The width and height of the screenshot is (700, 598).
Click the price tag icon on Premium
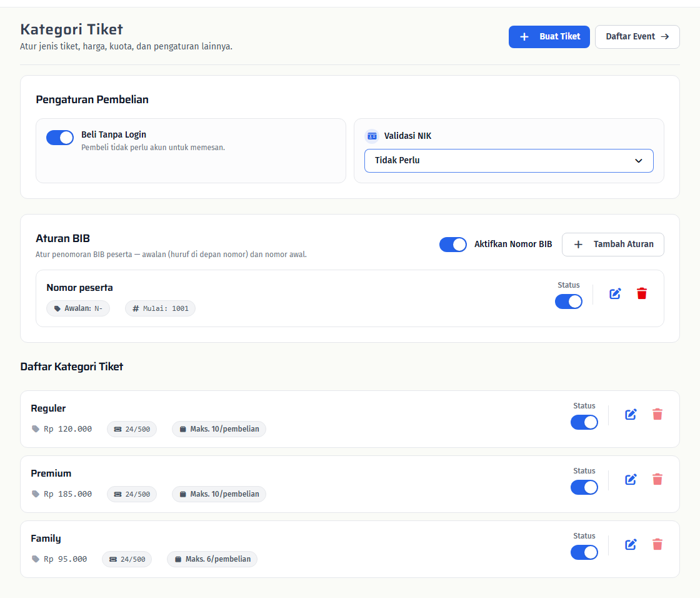36,494
